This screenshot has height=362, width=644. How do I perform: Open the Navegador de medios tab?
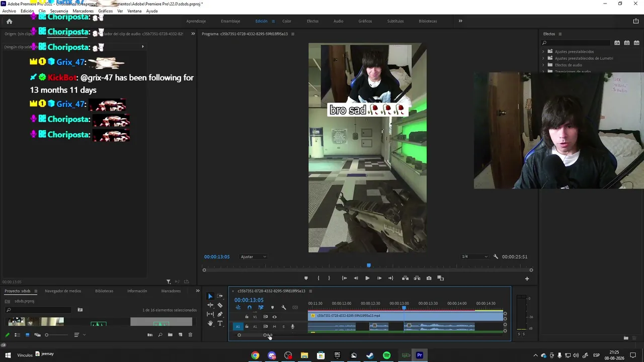(63, 291)
